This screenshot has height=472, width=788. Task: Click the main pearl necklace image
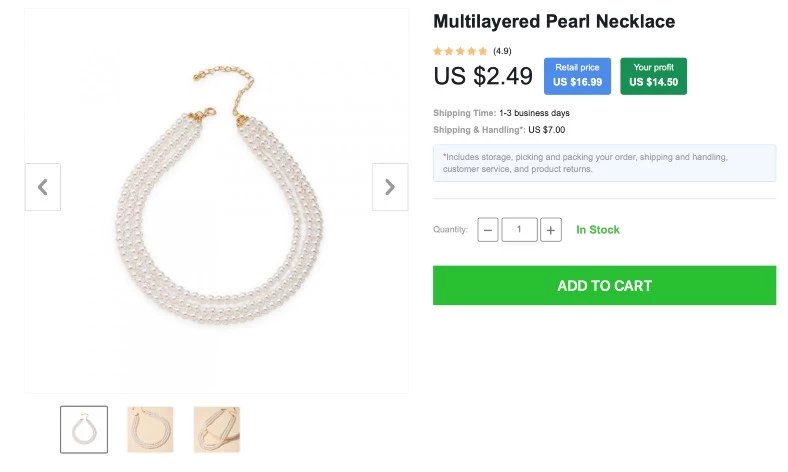pyautogui.click(x=217, y=200)
